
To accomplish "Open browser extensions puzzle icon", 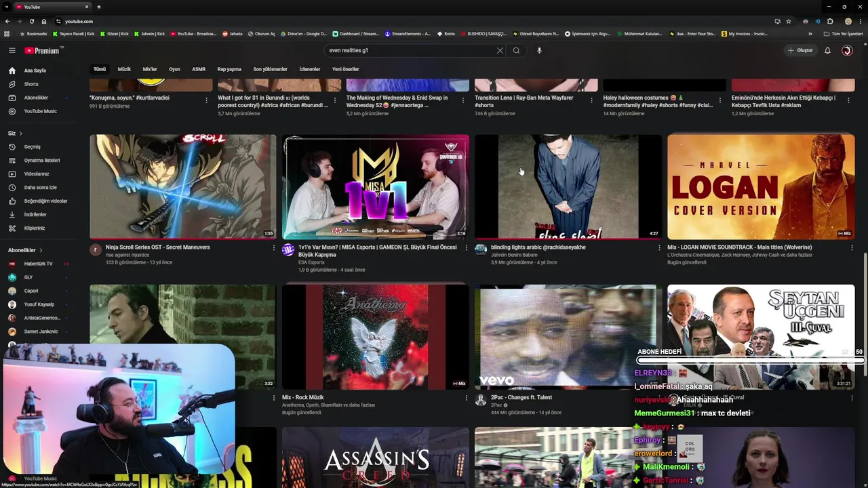I will pyautogui.click(x=830, y=21).
